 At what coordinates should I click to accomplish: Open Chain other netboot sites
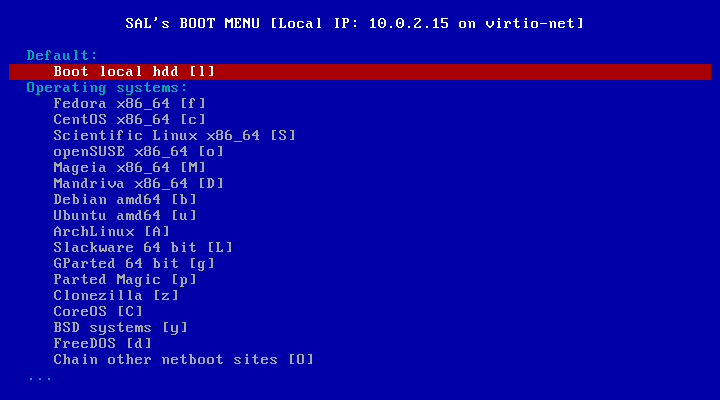pos(183,360)
